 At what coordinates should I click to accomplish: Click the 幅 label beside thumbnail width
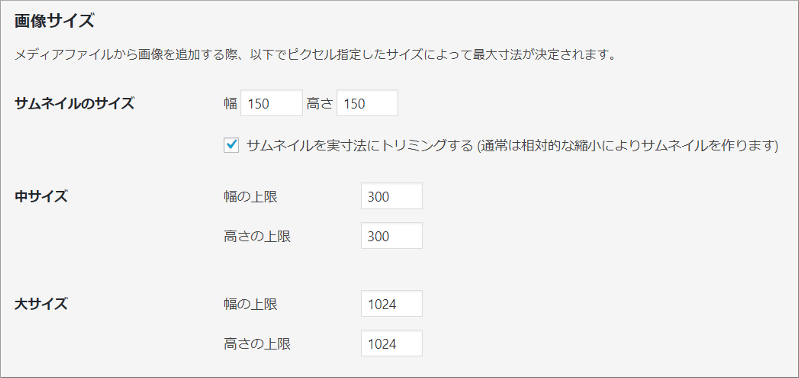[x=230, y=104]
